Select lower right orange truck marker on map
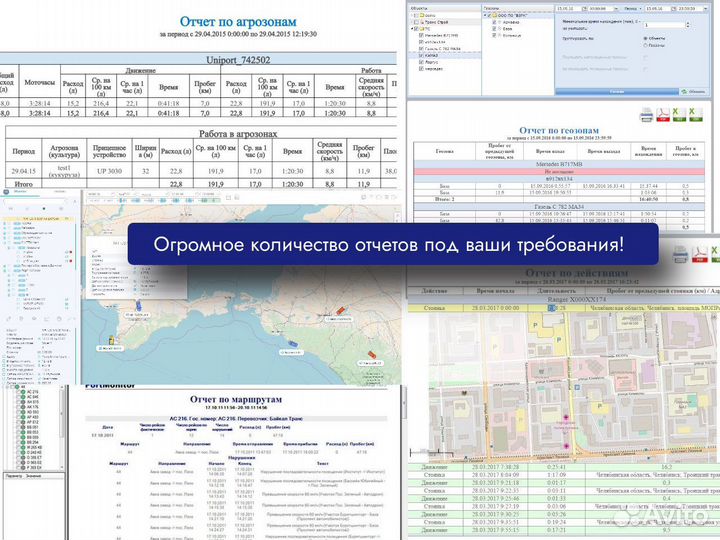This screenshot has height=540, width=720. [371, 354]
